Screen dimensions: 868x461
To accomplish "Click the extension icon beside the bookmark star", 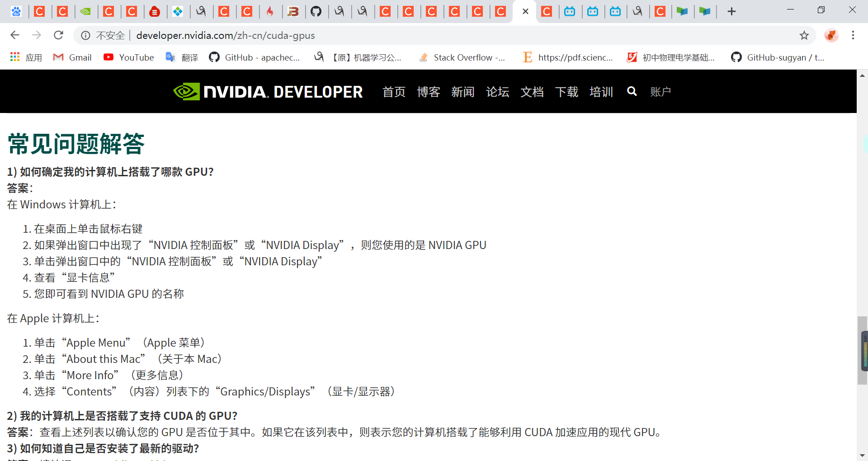I will [831, 35].
